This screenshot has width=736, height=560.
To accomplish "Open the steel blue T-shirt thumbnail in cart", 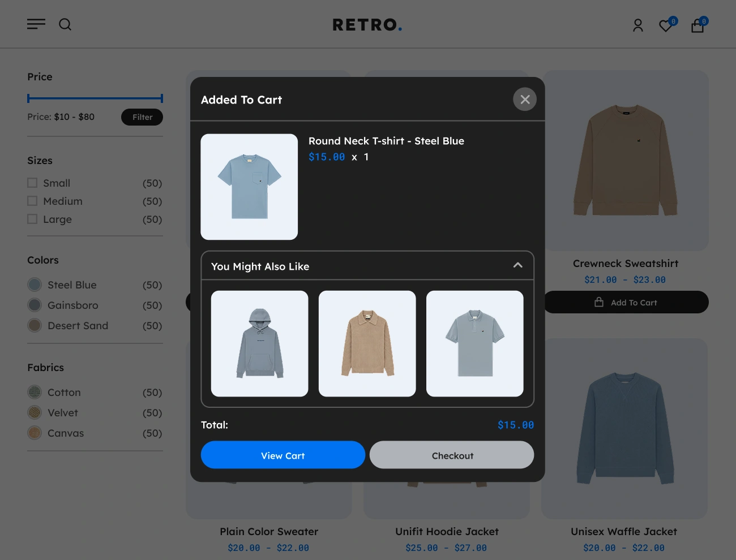I will point(249,187).
